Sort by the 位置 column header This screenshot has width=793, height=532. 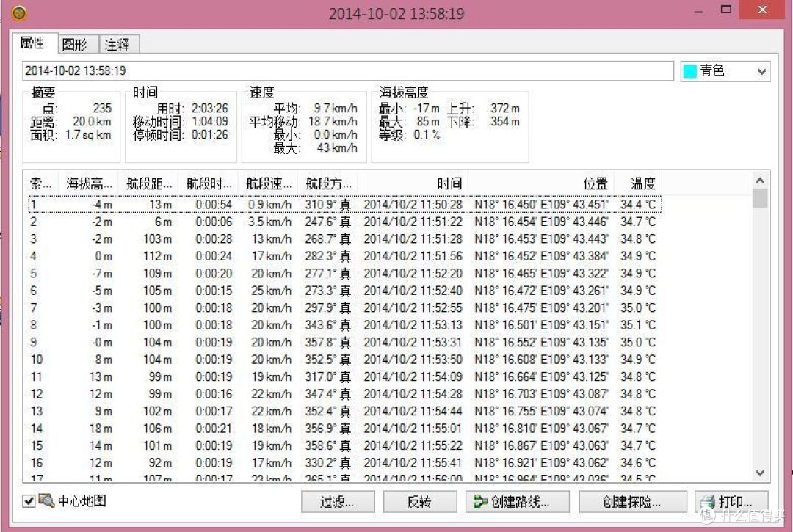pos(540,183)
